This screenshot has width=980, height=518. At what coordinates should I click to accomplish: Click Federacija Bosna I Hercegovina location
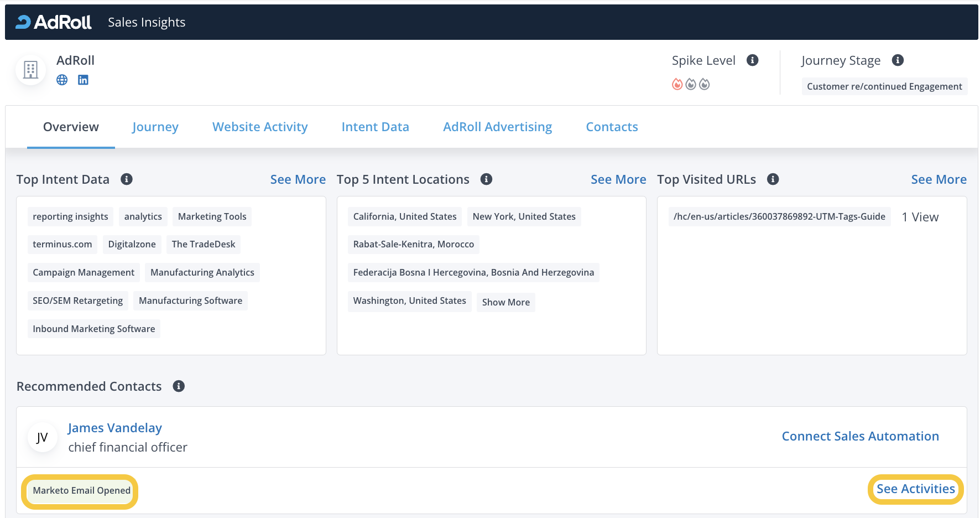(474, 272)
